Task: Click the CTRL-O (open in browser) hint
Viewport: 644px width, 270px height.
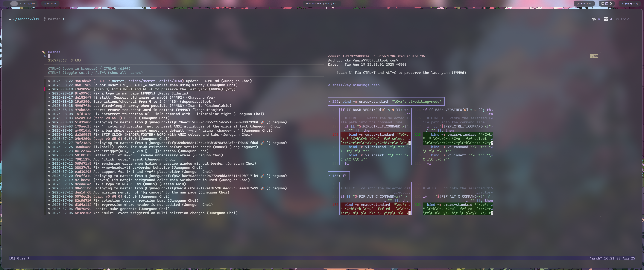Action: 72,69
